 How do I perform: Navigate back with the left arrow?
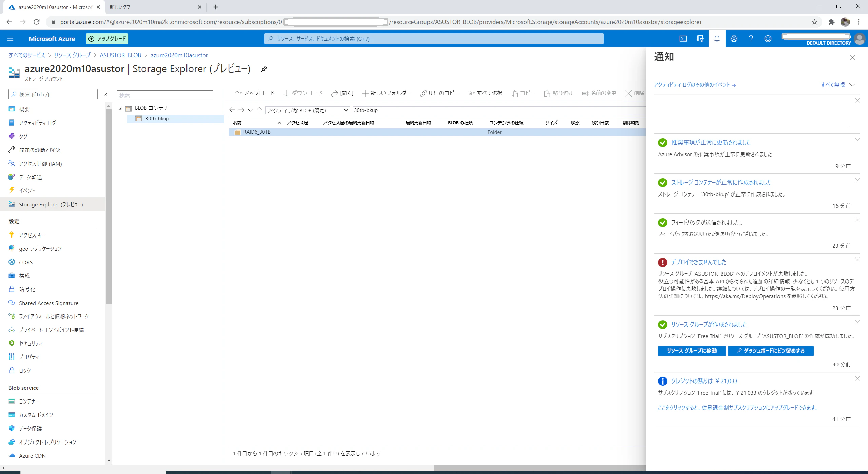click(x=232, y=110)
